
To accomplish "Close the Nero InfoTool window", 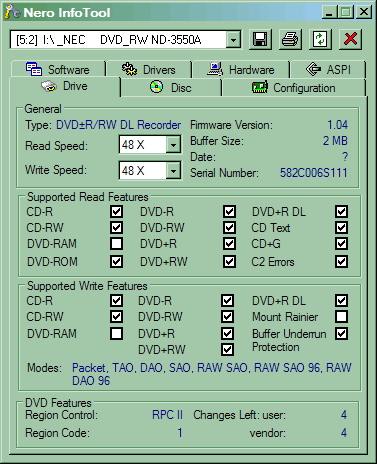I will pos(364,12).
